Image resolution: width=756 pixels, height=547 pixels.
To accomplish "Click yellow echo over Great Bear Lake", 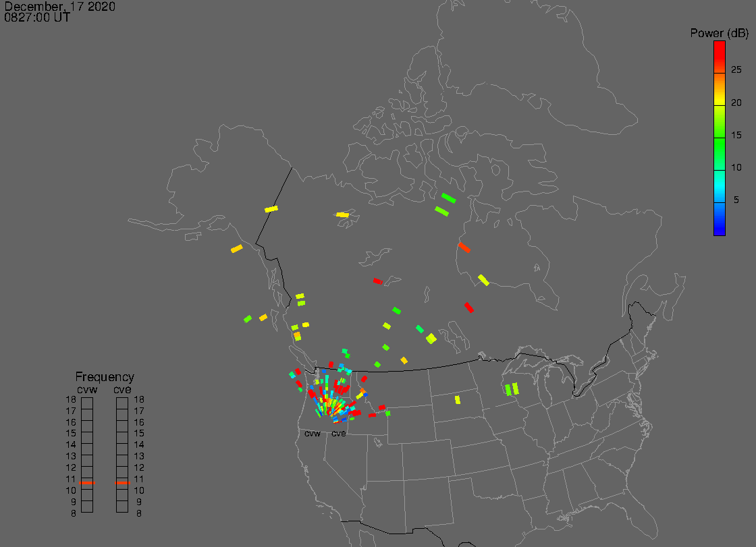I will [342, 215].
